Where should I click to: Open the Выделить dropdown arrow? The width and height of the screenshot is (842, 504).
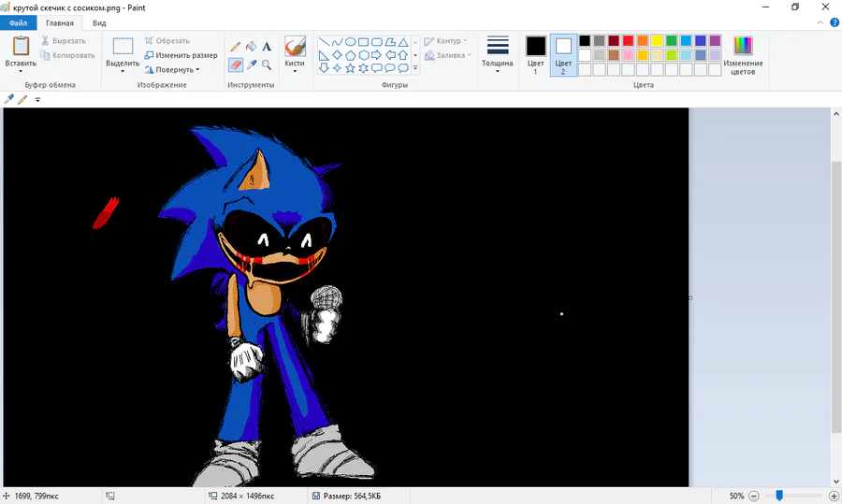pyautogui.click(x=123, y=71)
